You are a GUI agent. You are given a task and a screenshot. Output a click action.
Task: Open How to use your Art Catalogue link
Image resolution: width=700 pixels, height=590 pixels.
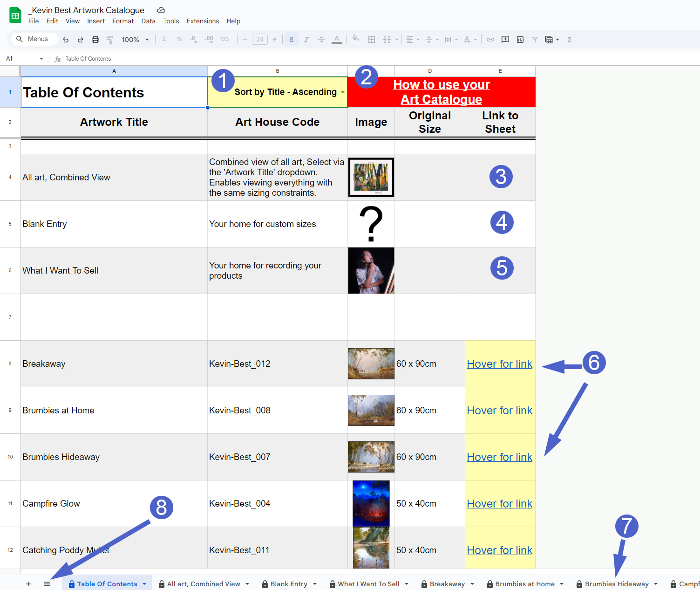point(442,92)
